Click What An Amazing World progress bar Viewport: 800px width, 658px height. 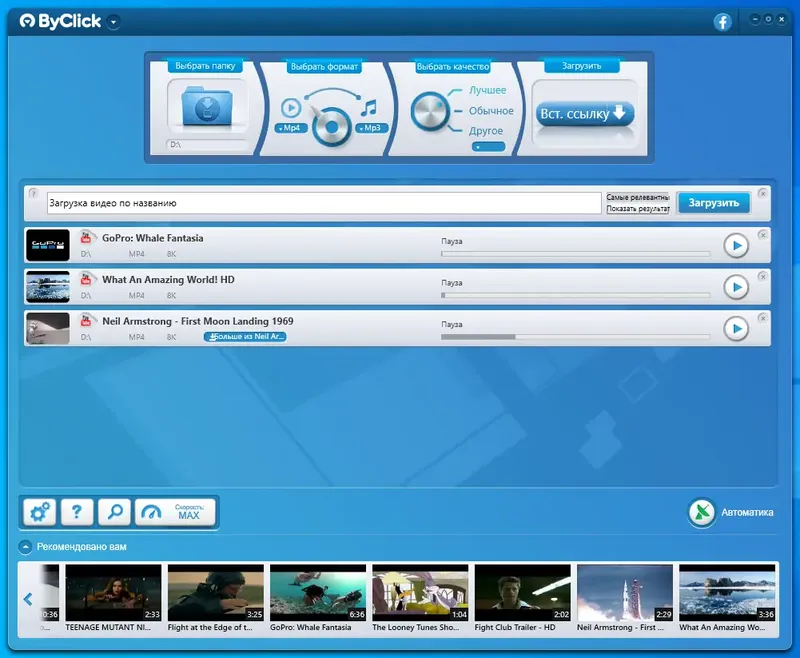pyautogui.click(x=576, y=295)
